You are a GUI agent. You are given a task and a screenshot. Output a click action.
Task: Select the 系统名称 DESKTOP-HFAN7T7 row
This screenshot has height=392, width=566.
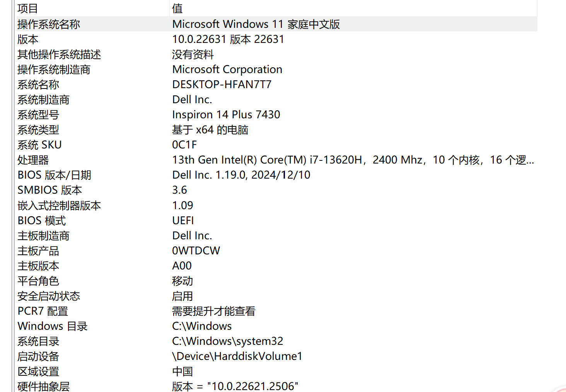pyautogui.click(x=38, y=85)
